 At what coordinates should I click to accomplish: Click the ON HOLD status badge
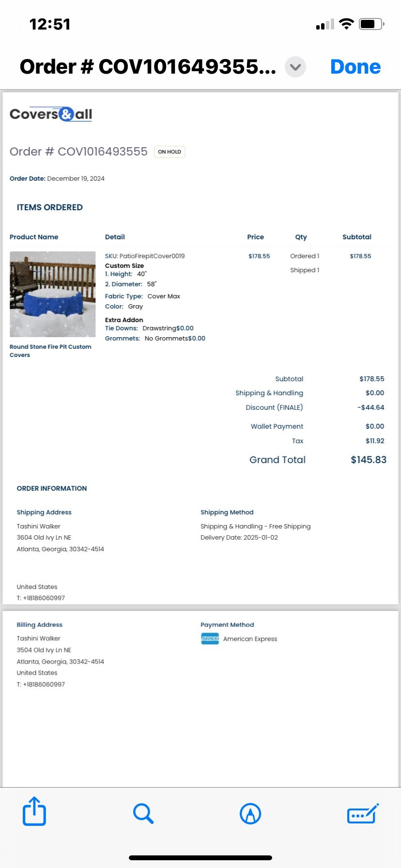tap(170, 152)
